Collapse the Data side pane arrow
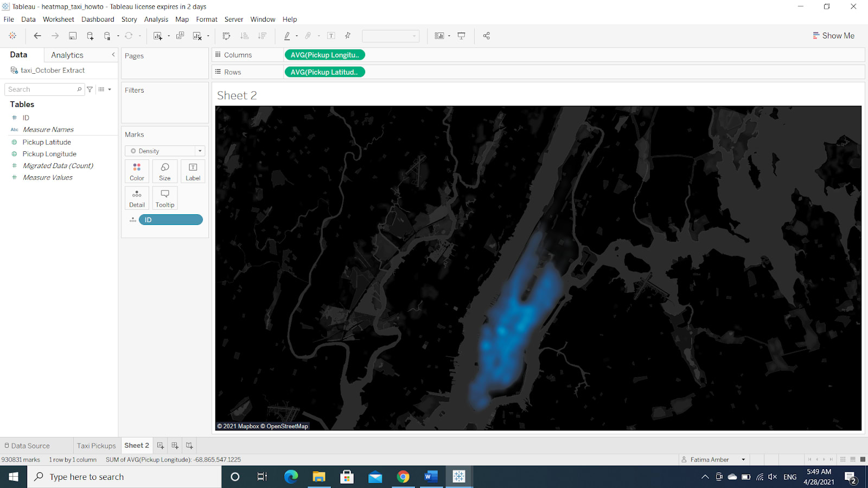Viewport: 868px width, 488px height. (113, 55)
